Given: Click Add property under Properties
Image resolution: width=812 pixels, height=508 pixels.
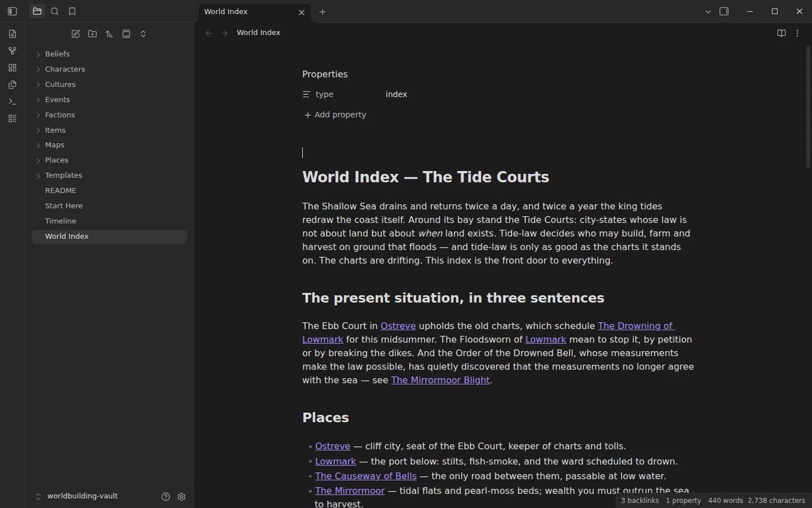Looking at the screenshot, I should click(x=335, y=115).
